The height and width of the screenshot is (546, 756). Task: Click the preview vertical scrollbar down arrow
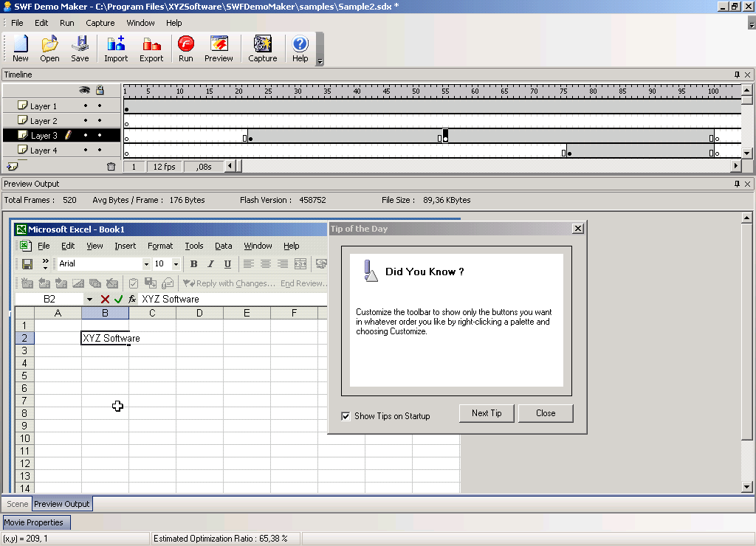(746, 487)
